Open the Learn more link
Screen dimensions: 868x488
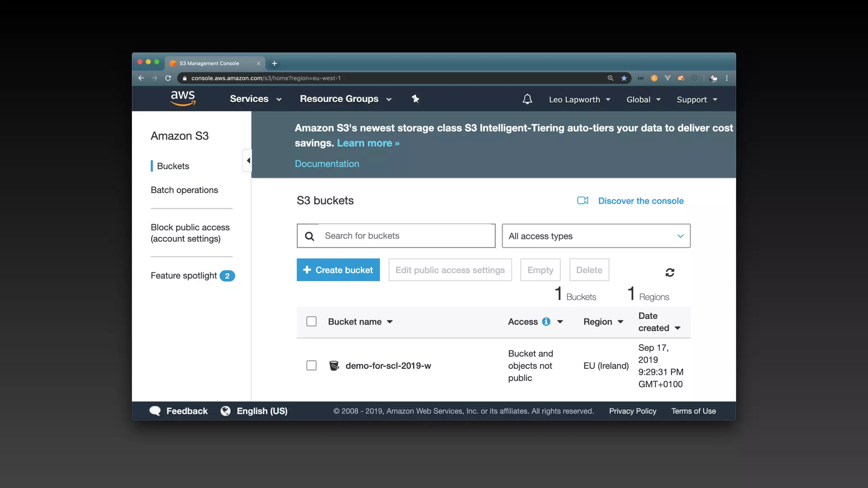(x=368, y=143)
